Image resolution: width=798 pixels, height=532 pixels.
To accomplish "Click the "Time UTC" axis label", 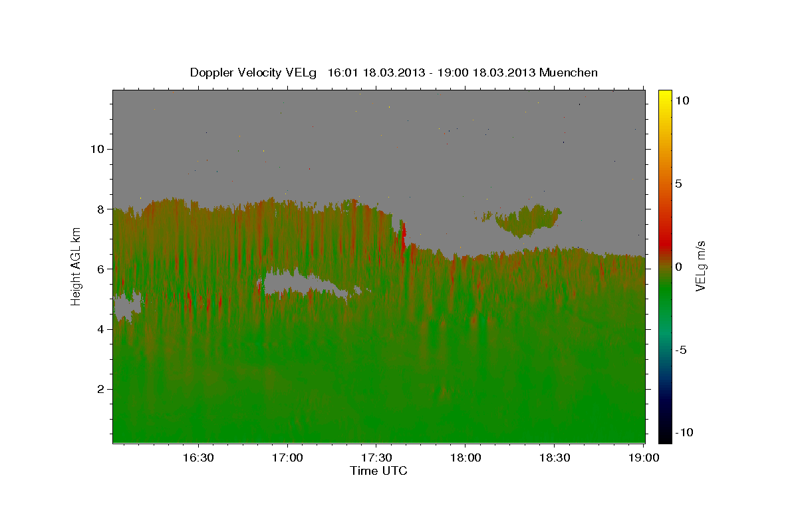I will coord(378,471).
